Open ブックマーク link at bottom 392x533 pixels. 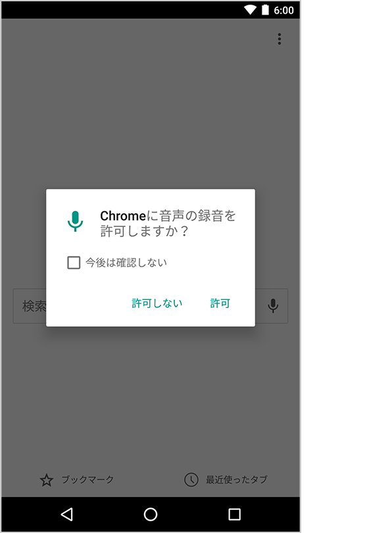[x=87, y=480]
